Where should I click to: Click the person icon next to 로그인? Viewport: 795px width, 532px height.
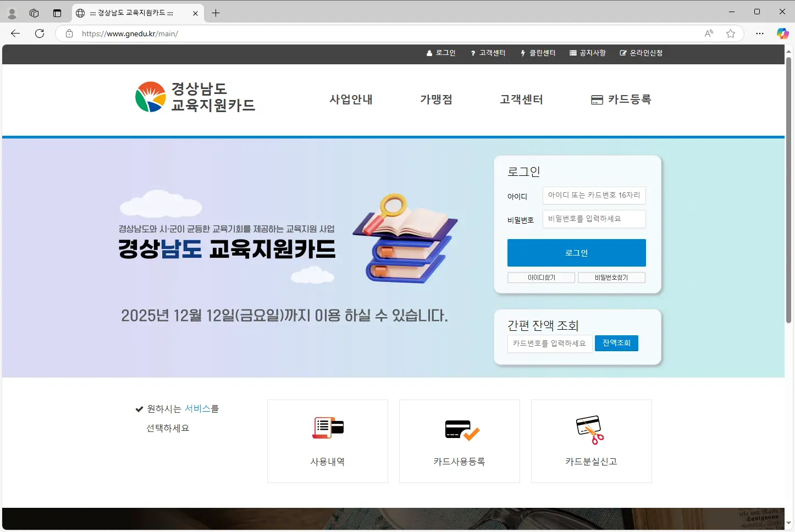coord(428,53)
